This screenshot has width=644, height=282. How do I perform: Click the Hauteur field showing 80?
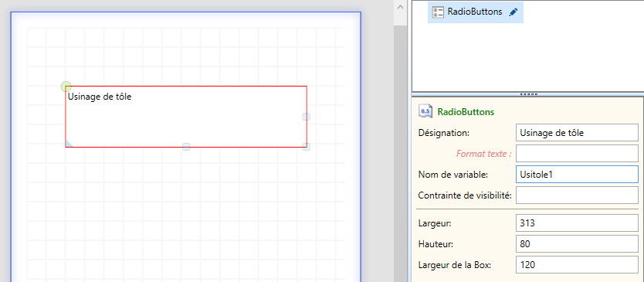577,244
